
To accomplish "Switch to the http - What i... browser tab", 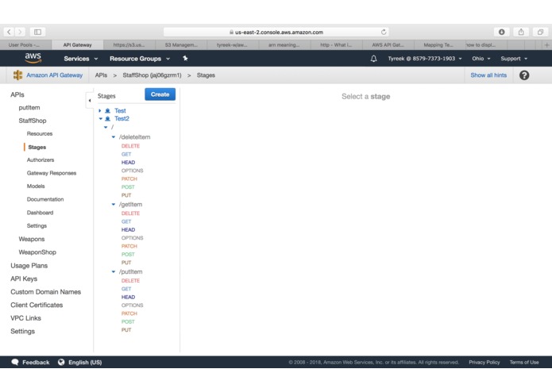I will tap(336, 45).
